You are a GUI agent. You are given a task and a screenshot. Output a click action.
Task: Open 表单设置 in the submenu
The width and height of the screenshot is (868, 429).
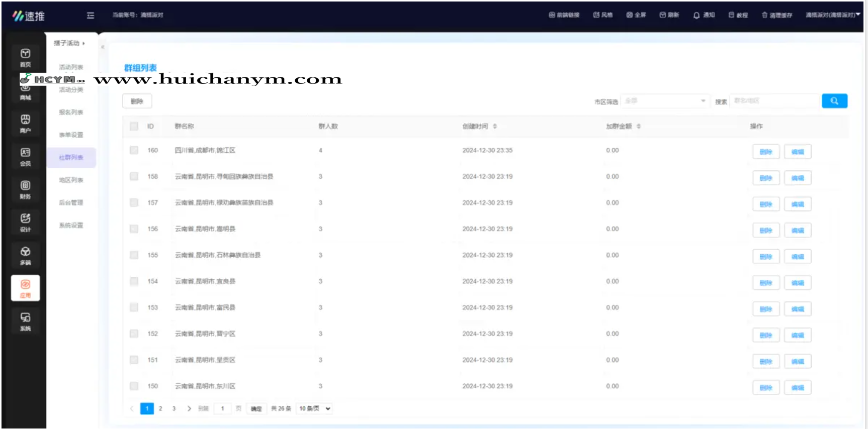[x=71, y=135]
